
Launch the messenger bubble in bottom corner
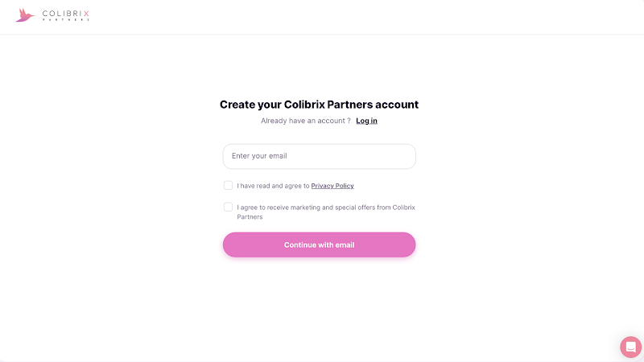pyautogui.click(x=630, y=347)
